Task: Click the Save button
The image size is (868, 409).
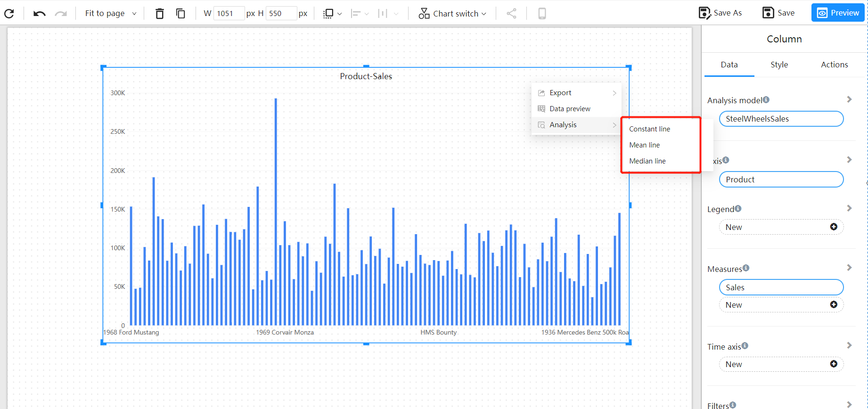Action: 778,13
